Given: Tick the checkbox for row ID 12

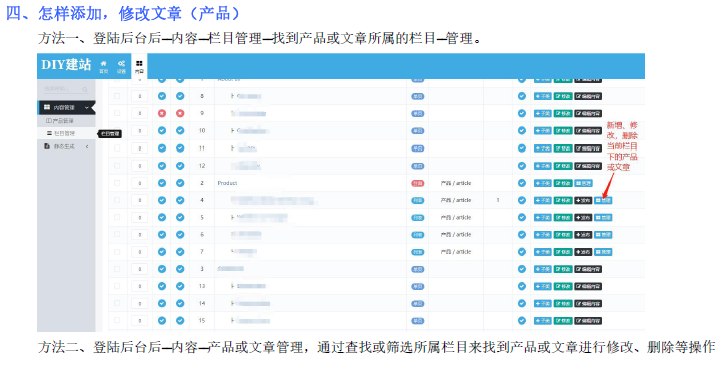Looking at the screenshot, I should pyautogui.click(x=117, y=166).
